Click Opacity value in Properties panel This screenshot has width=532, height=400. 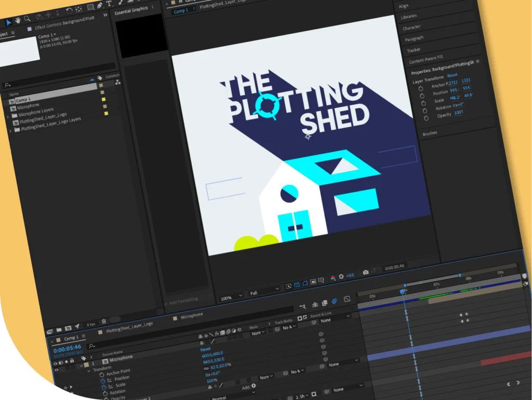pyautogui.click(x=458, y=113)
